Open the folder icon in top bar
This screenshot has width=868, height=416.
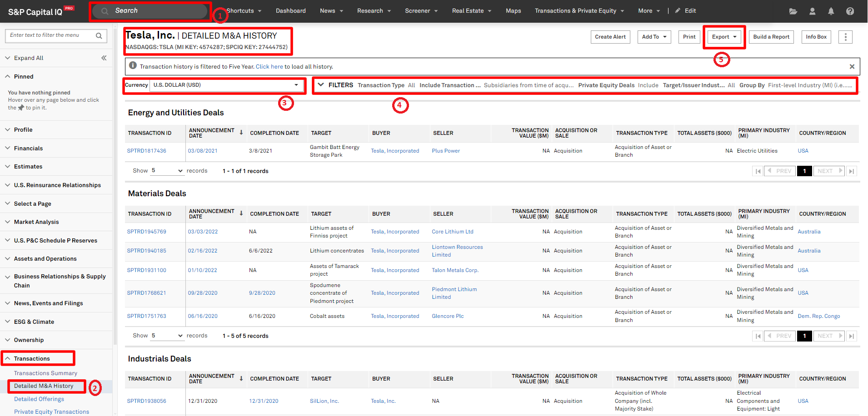(793, 11)
